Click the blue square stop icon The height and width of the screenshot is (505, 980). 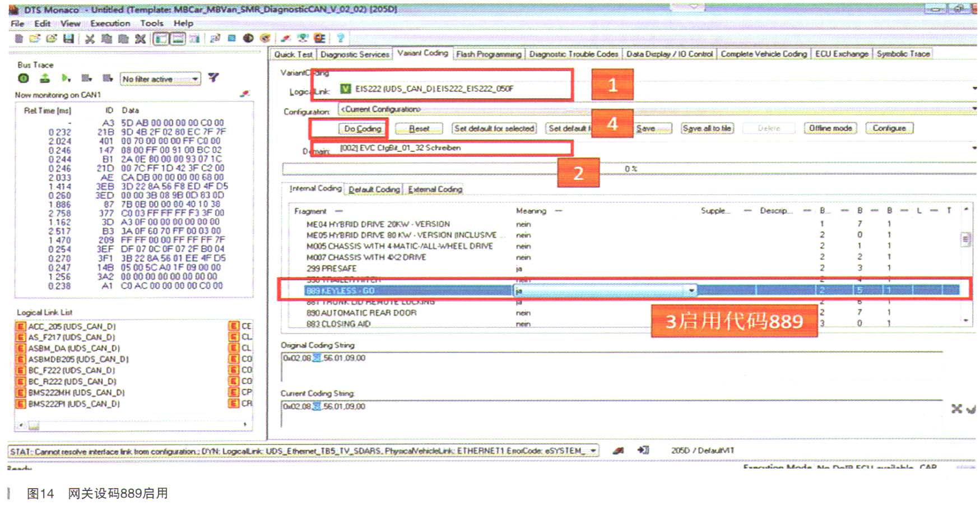click(x=231, y=38)
